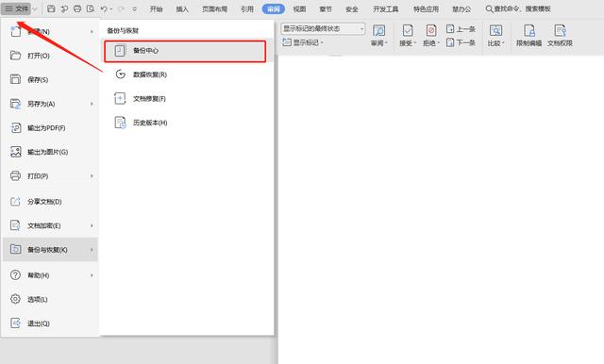Image resolution: width=604 pixels, height=364 pixels.
Task: Switch to the 开始 tab
Action: pyautogui.click(x=156, y=8)
